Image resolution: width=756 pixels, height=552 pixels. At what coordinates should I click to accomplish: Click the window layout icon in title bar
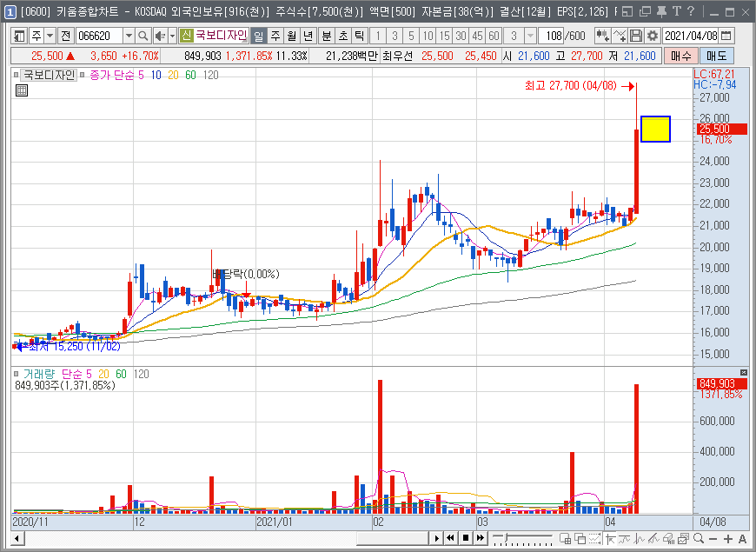click(x=627, y=11)
